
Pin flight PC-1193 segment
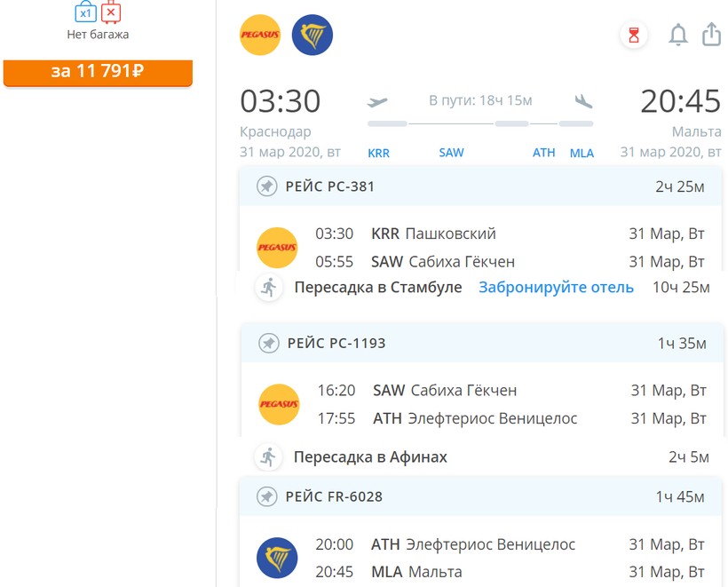tap(268, 343)
